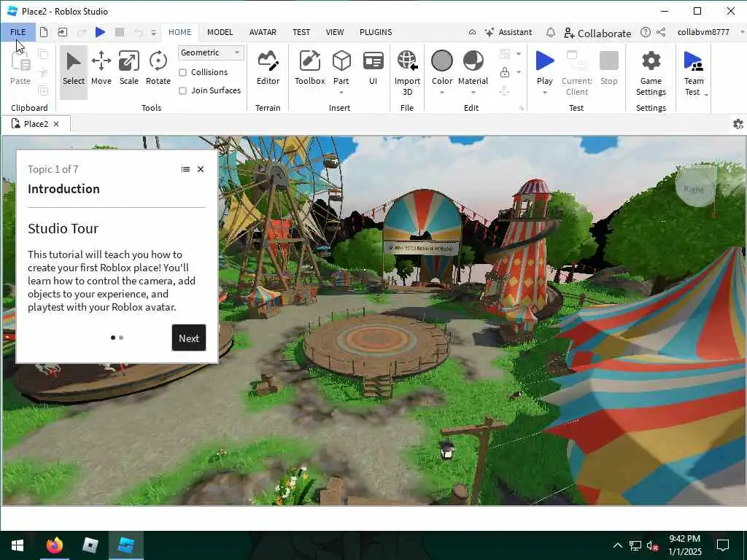Close the Place2 tab
This screenshot has height=560, width=747.
pyautogui.click(x=56, y=124)
